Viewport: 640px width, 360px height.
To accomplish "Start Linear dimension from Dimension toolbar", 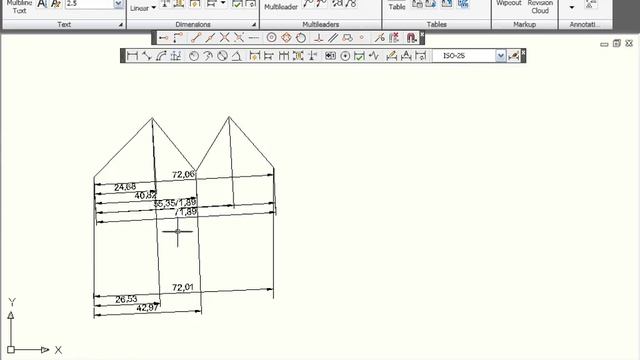I will pos(132,56).
